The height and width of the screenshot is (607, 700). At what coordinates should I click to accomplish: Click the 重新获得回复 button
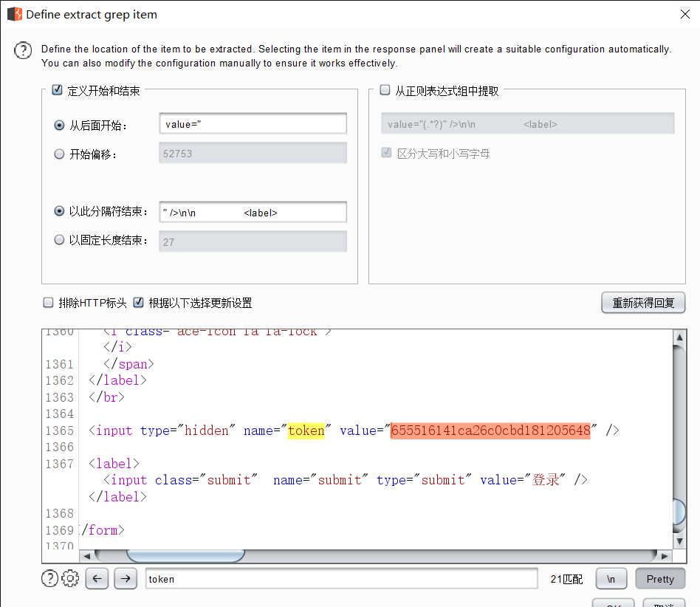tap(643, 303)
